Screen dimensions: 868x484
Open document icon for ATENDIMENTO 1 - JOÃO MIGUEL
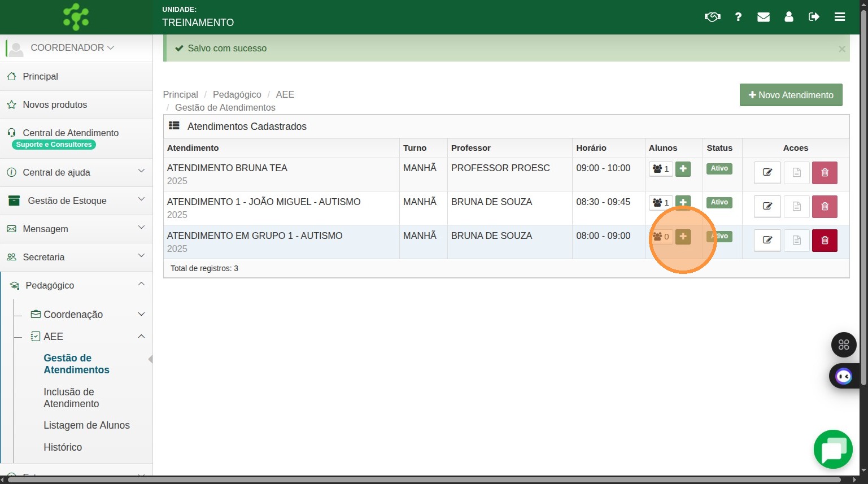point(796,207)
